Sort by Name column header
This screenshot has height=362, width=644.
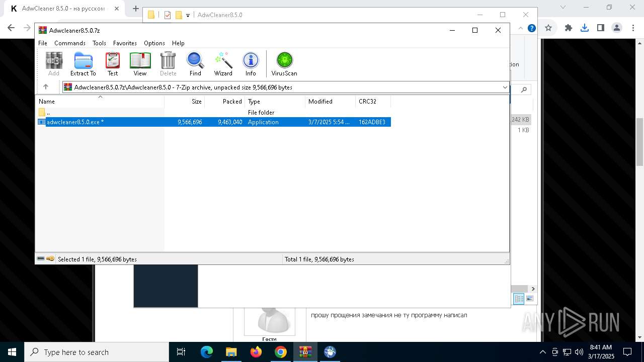point(100,101)
